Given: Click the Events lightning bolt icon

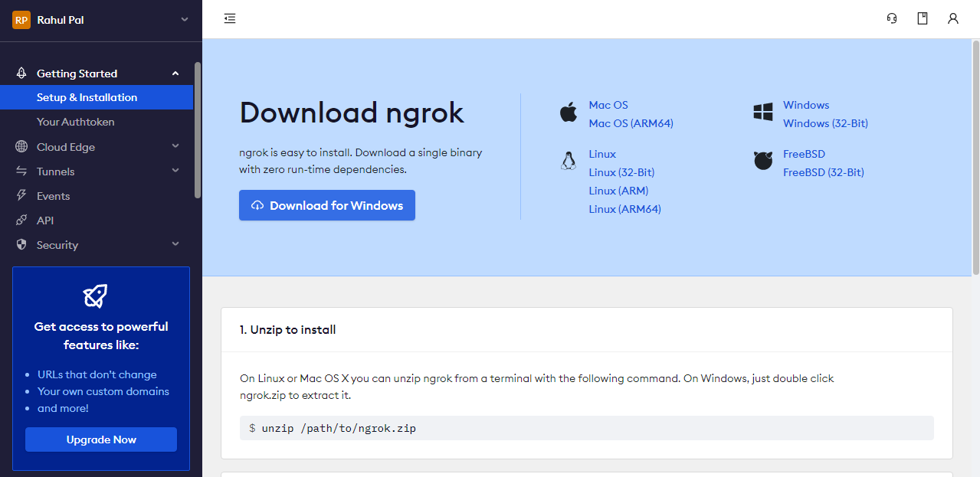Looking at the screenshot, I should [x=21, y=195].
